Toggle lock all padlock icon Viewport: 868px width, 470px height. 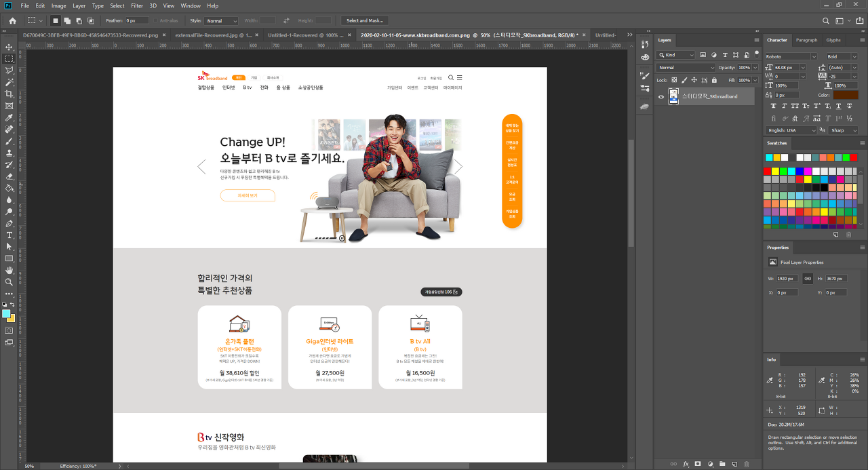713,80
